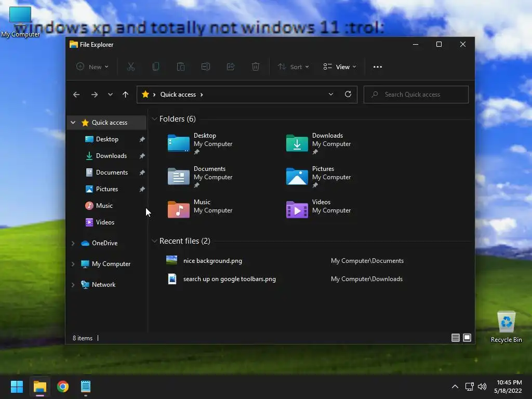
Task: Select the My Computer desktop icon
Action: click(20, 22)
